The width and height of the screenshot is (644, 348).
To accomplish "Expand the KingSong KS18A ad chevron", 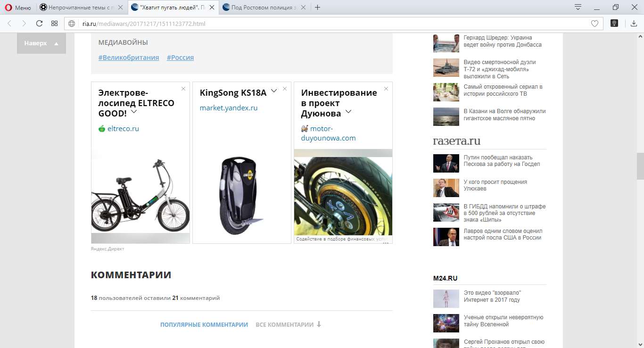I will tap(273, 90).
